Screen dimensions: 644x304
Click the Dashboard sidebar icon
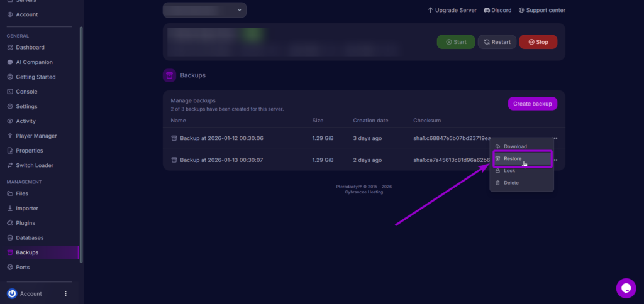[10, 48]
